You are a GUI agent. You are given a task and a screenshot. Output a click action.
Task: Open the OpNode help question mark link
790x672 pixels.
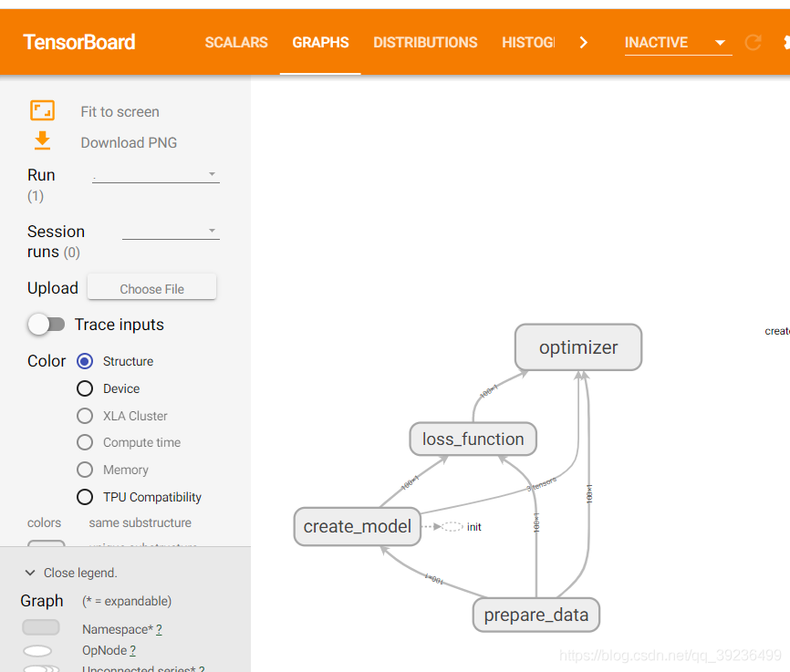pos(132,650)
